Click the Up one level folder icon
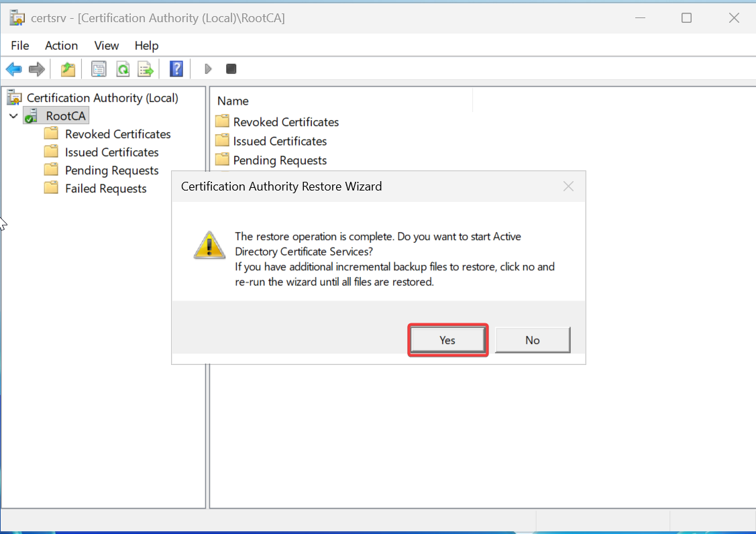This screenshot has height=534, width=756. pyautogui.click(x=68, y=69)
